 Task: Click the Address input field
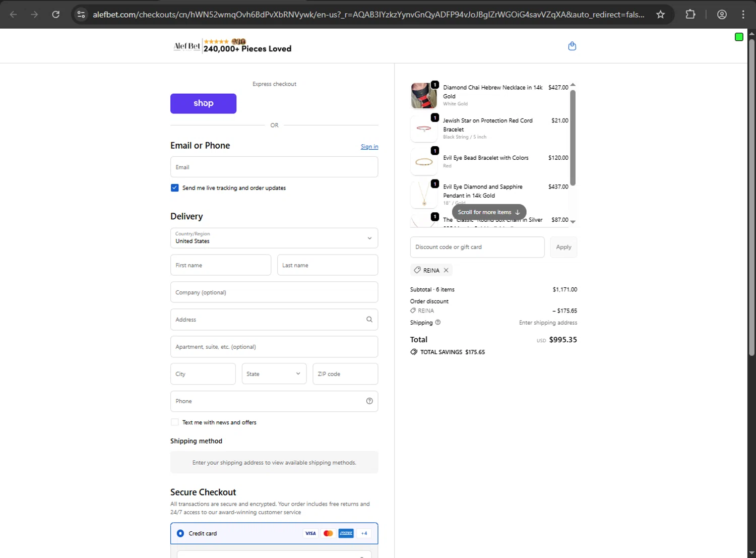[274, 320]
